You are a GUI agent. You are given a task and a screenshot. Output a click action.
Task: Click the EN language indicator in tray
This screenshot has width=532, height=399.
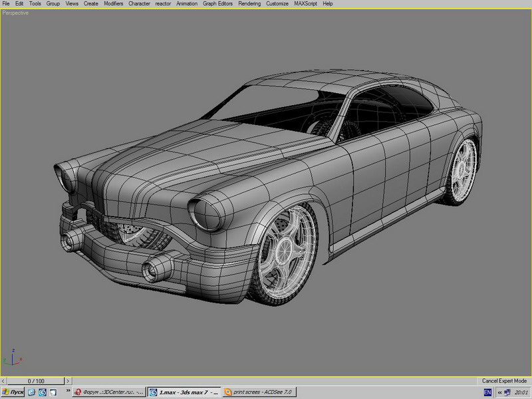pyautogui.click(x=487, y=392)
